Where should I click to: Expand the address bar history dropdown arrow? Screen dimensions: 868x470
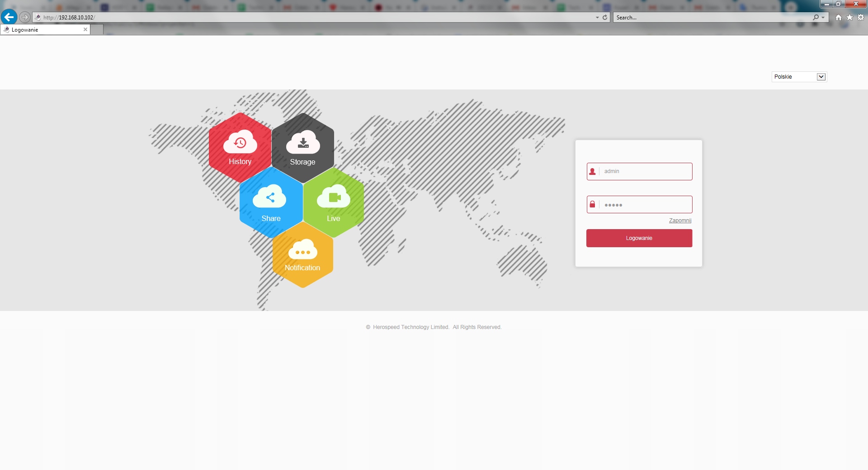tap(597, 17)
